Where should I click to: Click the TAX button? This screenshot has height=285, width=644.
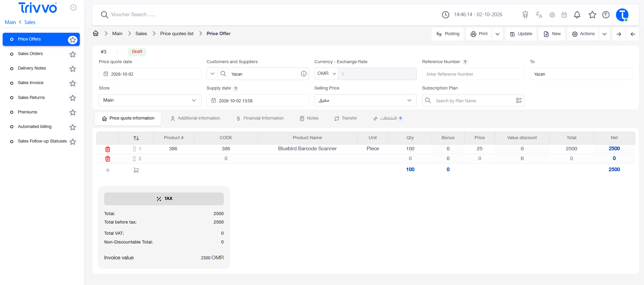click(x=164, y=199)
